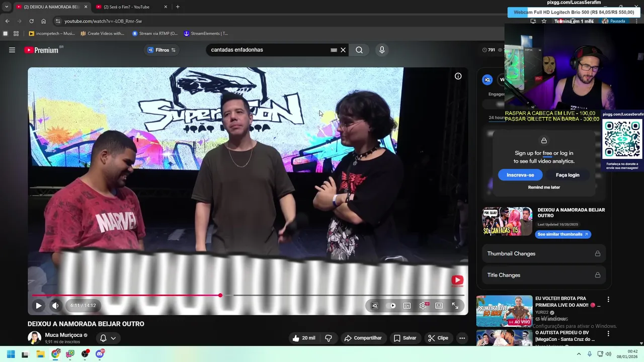This screenshot has height=362, width=644.
Task: Open 'O AUTISTA PERDEU O BV' recommended video title
Action: point(565,336)
